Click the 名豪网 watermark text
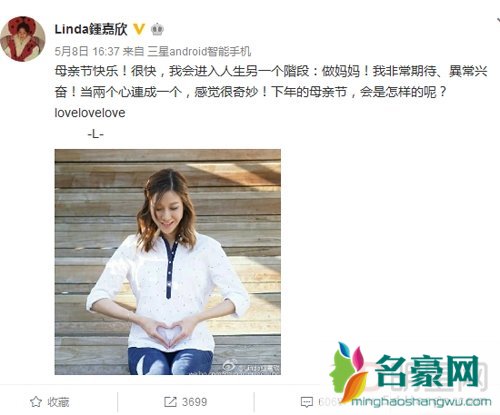 pyautogui.click(x=428, y=371)
